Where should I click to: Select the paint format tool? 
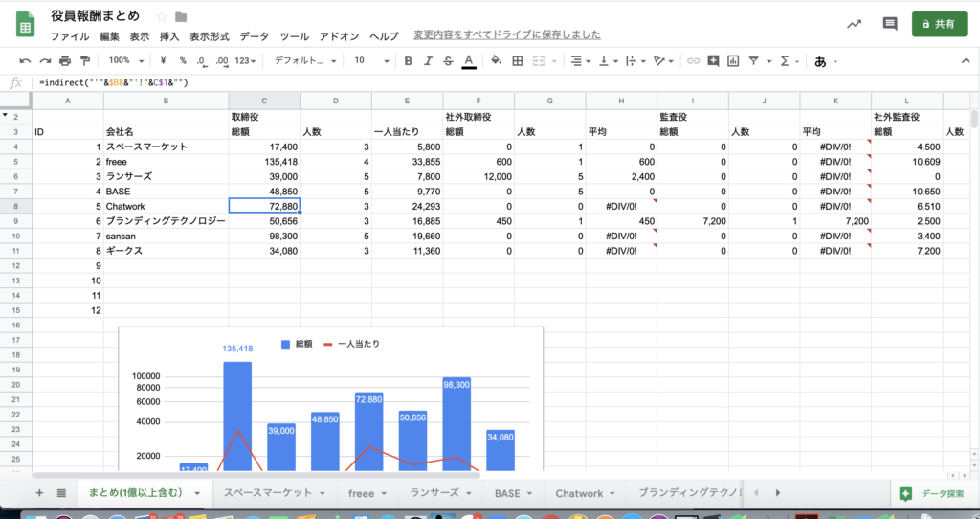[x=85, y=61]
